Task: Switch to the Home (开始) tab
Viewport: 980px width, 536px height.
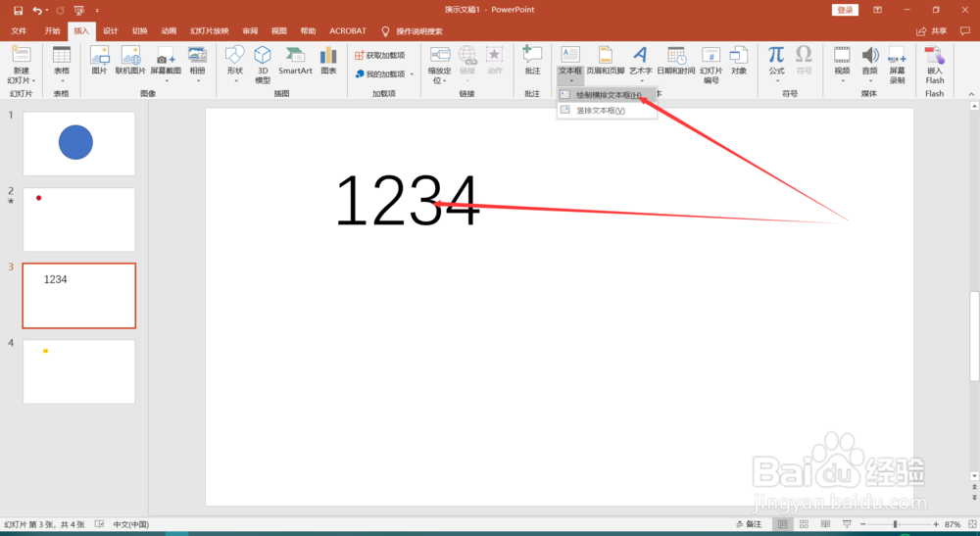Action: click(53, 30)
